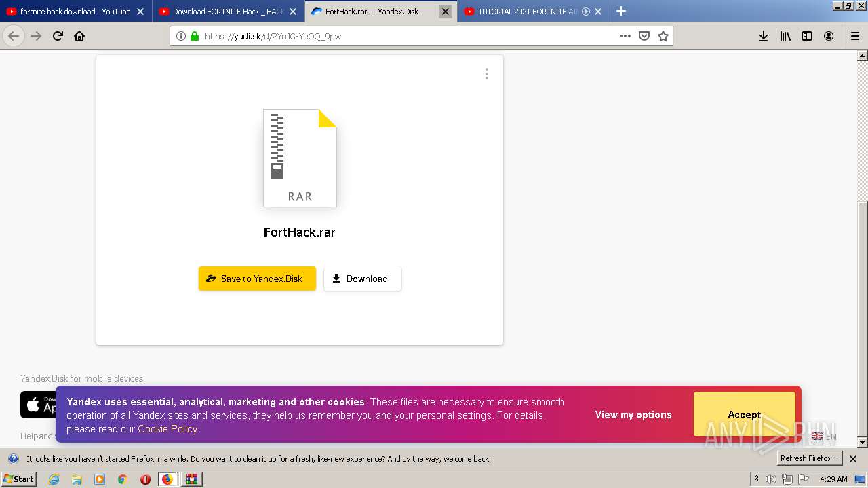Open the volume speaker tray icon
This screenshot has height=488, width=868.
[x=771, y=479]
